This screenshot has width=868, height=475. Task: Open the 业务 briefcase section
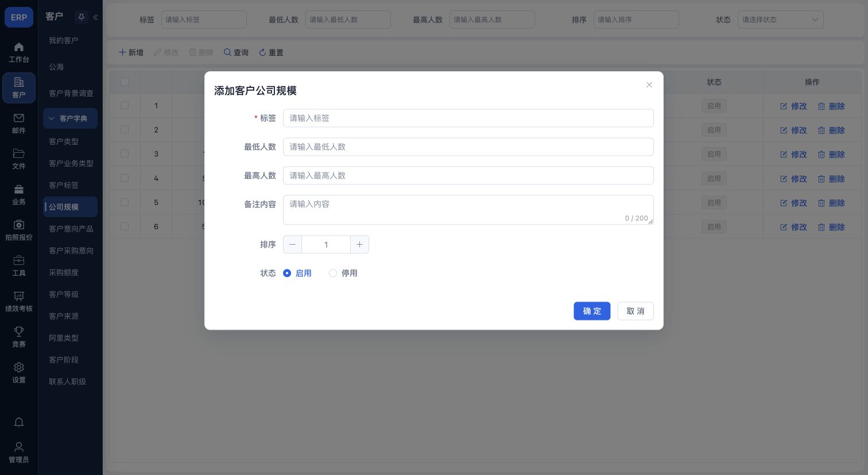(19, 195)
